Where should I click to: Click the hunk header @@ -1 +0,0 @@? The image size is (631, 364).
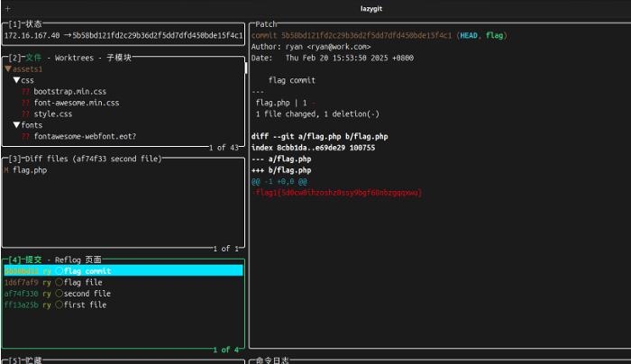pyautogui.click(x=279, y=181)
